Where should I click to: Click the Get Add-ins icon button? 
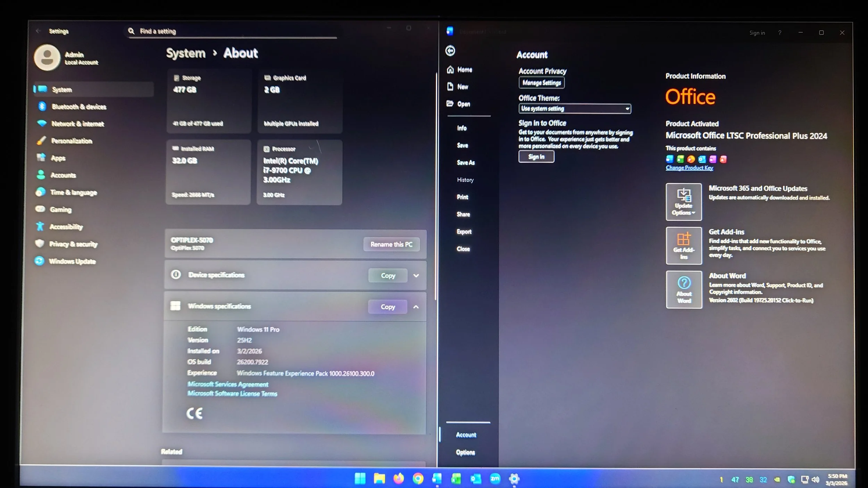click(684, 246)
